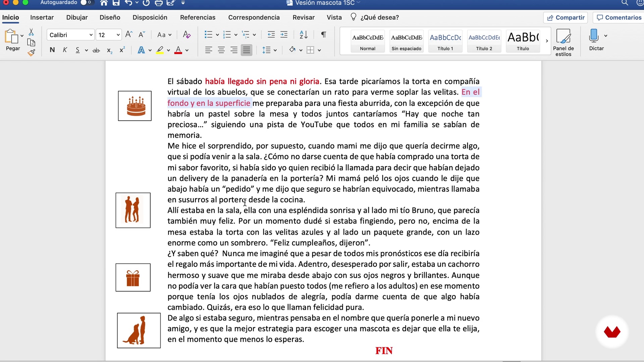Click the Line spacing icon
The image size is (644, 362).
click(267, 50)
